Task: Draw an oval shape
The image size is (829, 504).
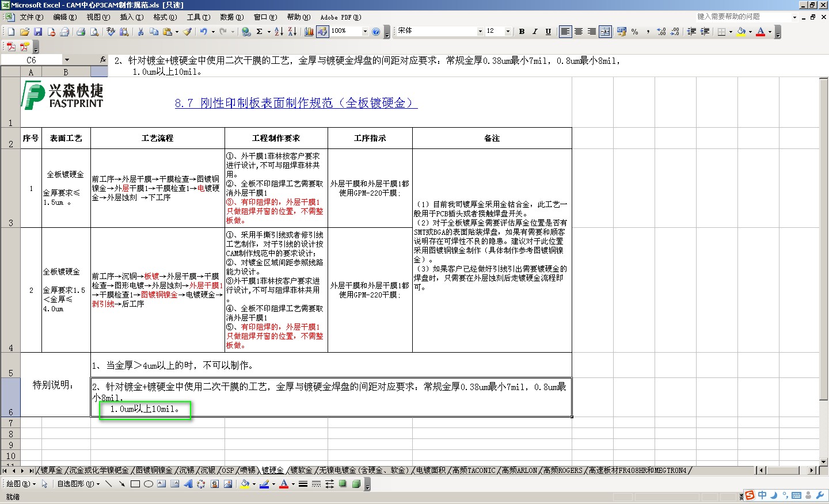Action: coord(149,484)
